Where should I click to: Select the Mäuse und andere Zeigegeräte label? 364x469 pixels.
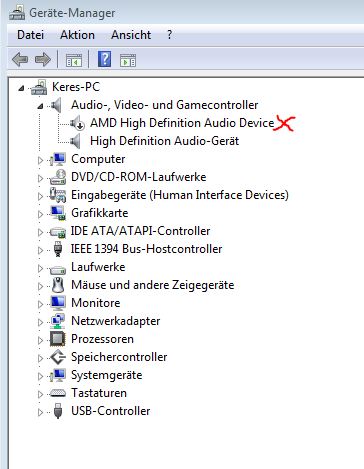coord(153,285)
